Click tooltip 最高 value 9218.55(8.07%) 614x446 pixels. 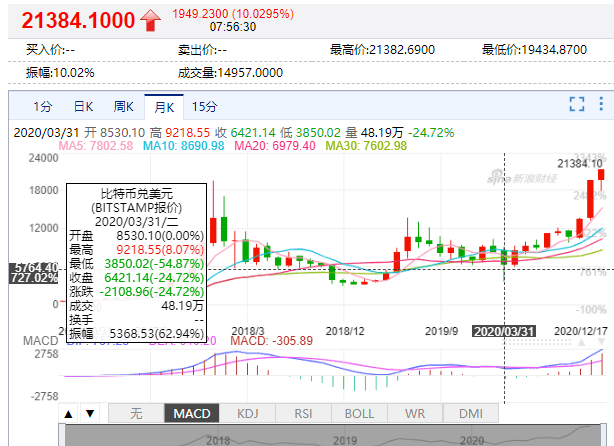pos(160,249)
